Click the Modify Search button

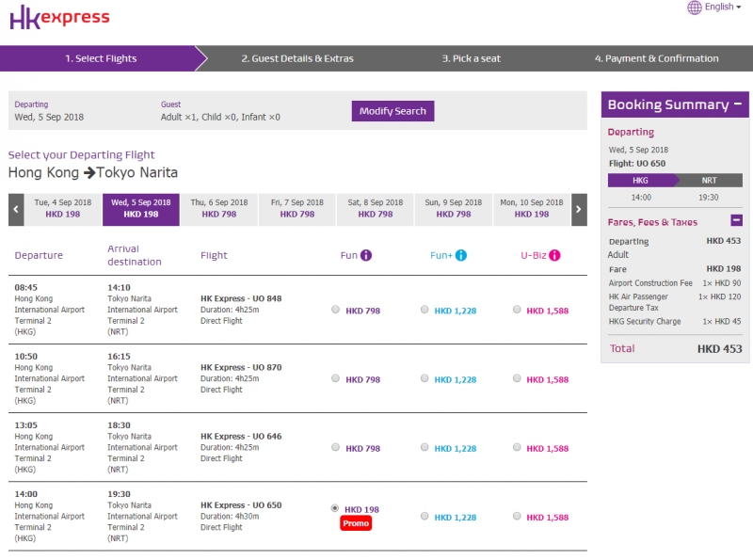[x=393, y=111]
